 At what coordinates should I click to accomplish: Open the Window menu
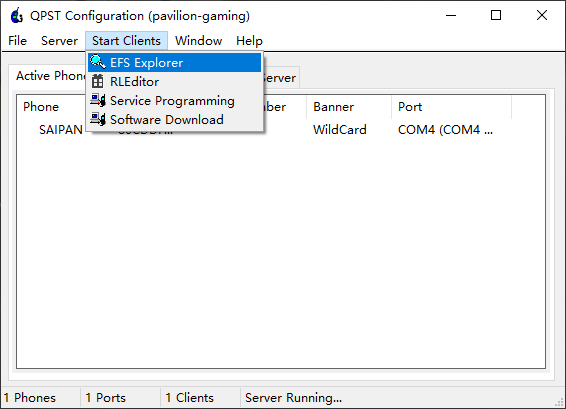point(199,41)
